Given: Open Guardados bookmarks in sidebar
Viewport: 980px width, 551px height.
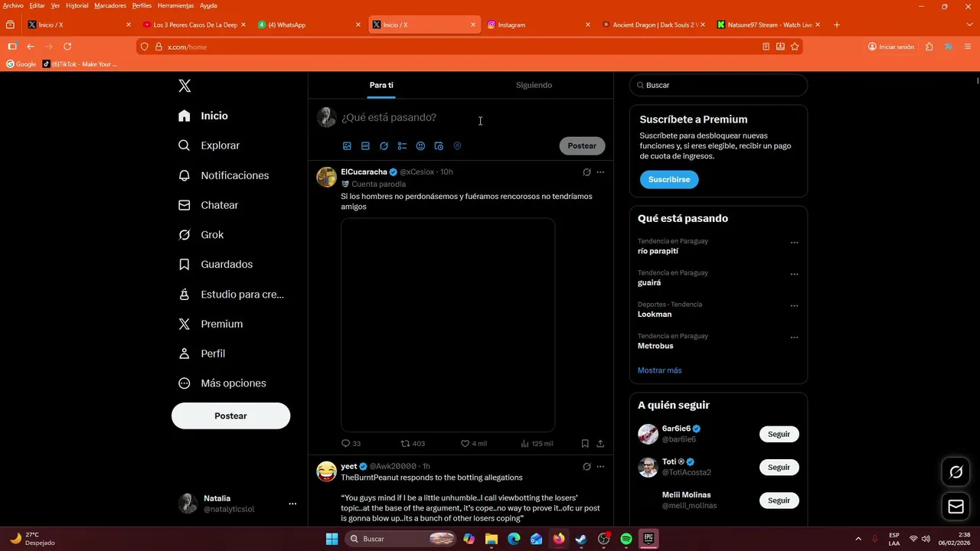Looking at the screenshot, I should tap(215, 264).
